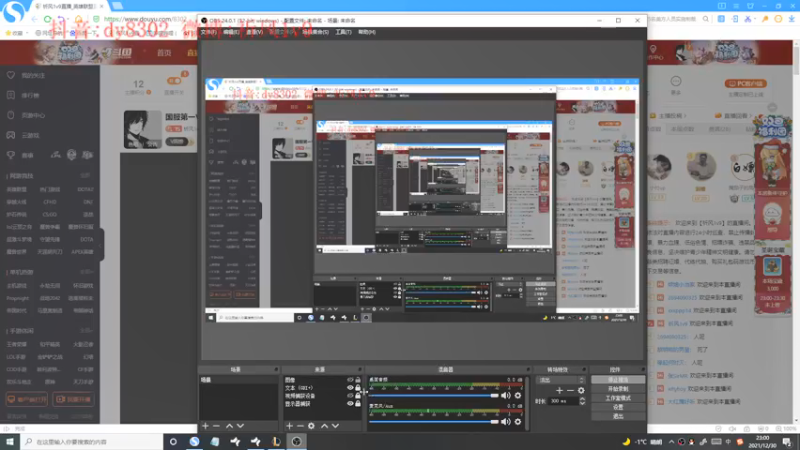Click the 开始录制 start recording button
800x450 pixels.
[618, 389]
